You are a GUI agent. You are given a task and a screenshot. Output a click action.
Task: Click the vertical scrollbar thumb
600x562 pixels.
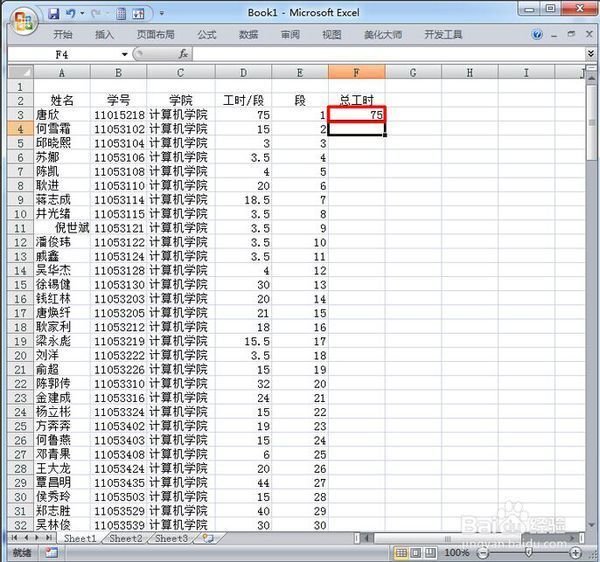click(592, 122)
